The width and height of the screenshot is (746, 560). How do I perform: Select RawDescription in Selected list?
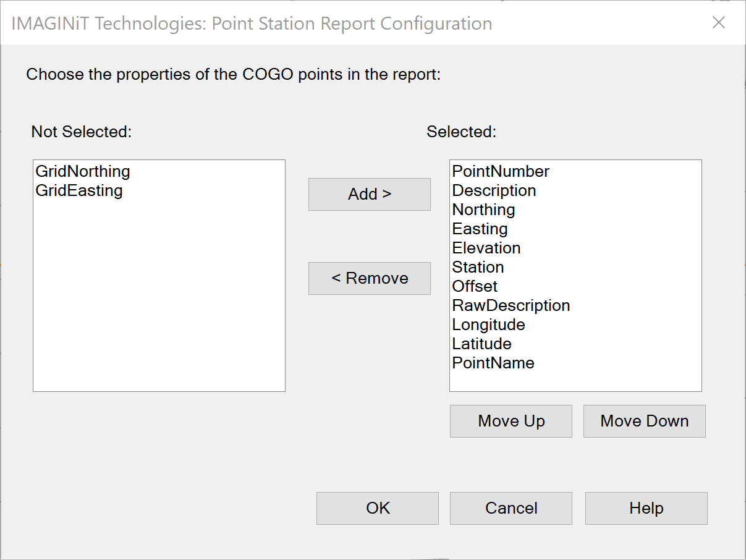click(511, 305)
